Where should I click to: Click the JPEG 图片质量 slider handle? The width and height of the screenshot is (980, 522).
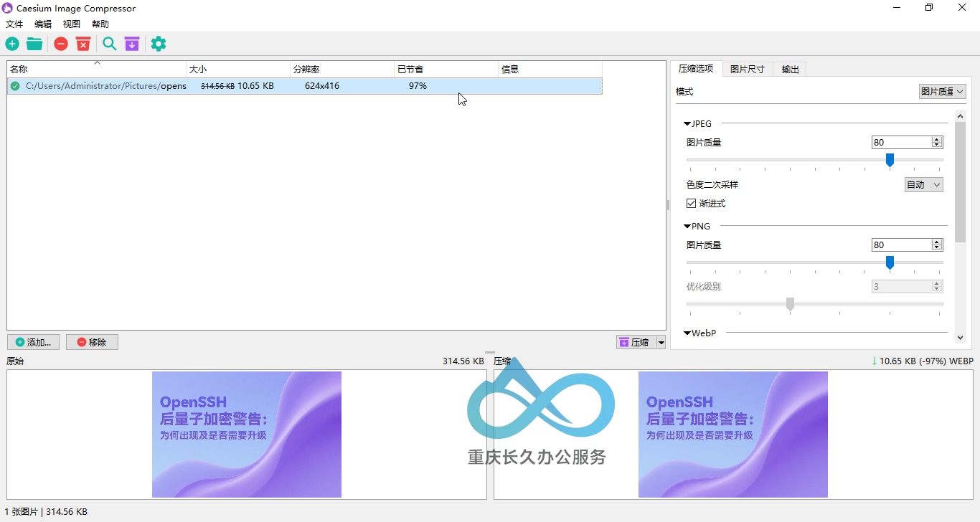click(890, 160)
